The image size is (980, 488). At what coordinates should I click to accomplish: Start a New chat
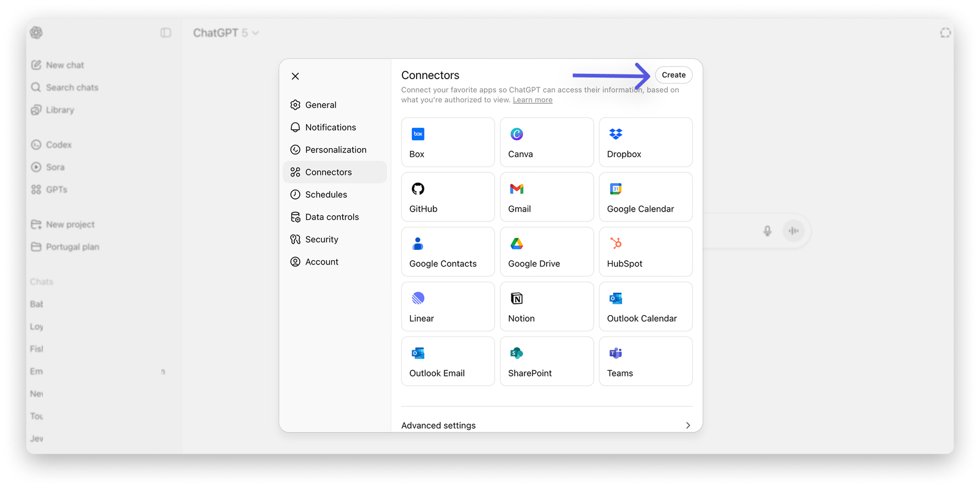[58, 65]
